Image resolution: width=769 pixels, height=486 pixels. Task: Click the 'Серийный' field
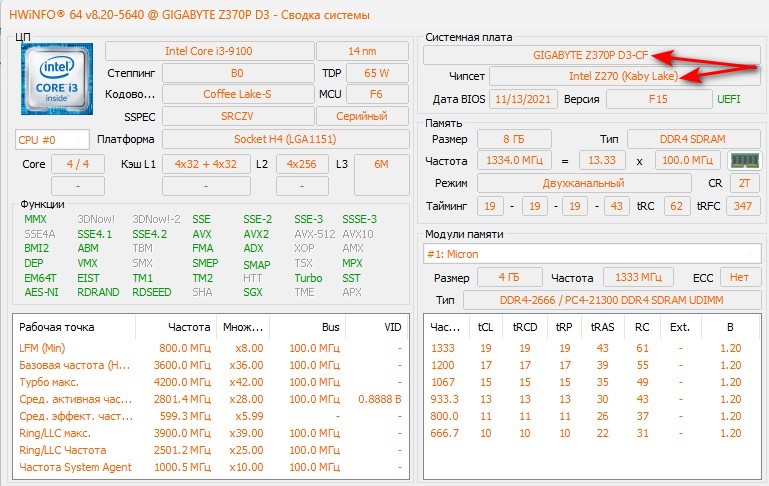click(362, 116)
